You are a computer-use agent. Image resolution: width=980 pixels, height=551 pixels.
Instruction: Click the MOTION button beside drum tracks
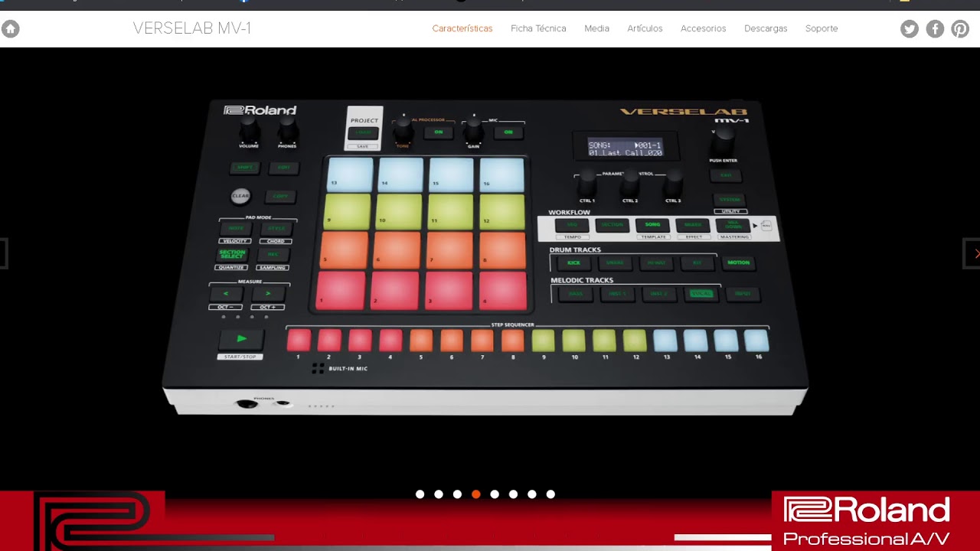pos(738,262)
